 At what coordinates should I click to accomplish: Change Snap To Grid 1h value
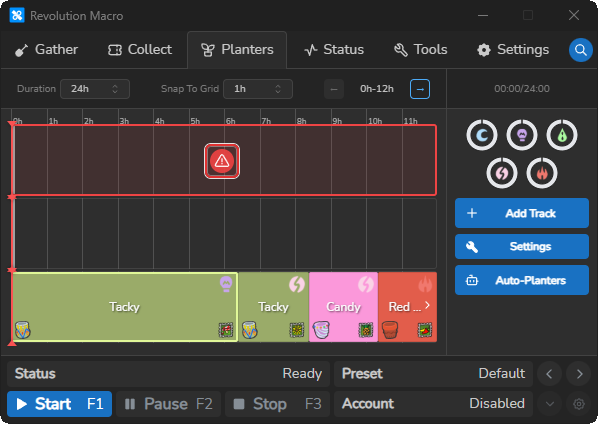(258, 89)
